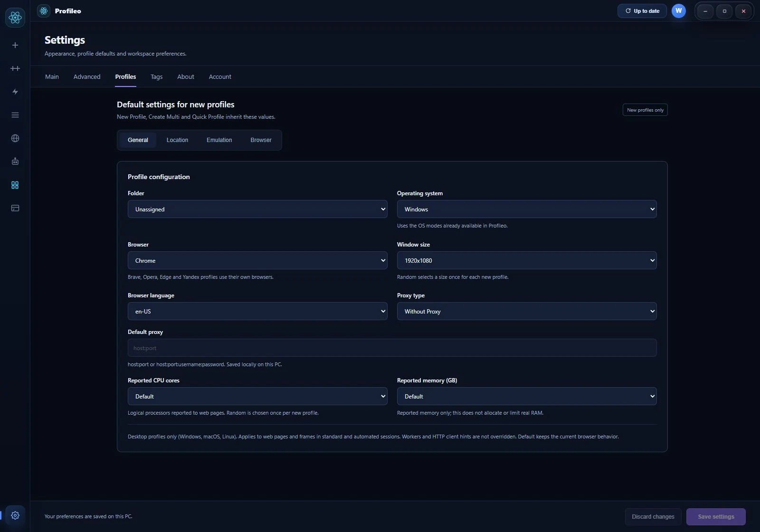Viewport: 760px width, 532px height.
Task: Click the Brave, Opera, Edge and Yandex hint text
Action: pyautogui.click(x=200, y=277)
